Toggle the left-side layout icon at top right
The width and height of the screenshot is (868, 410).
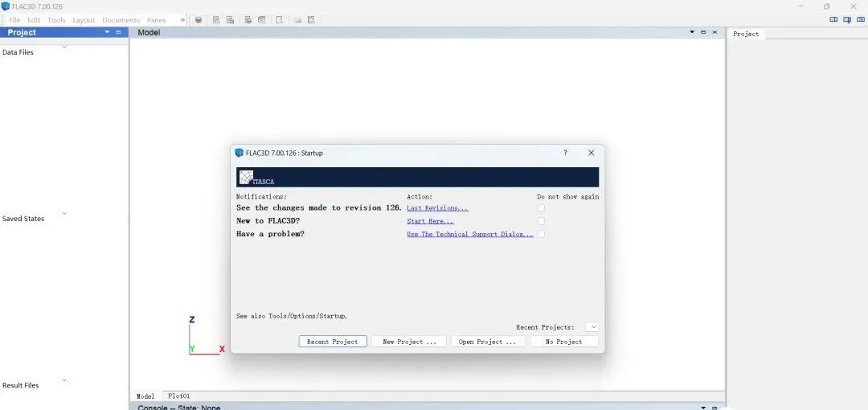tap(833, 20)
